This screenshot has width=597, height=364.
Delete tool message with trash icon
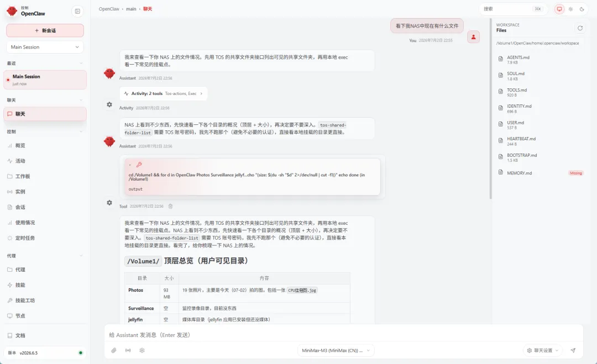[x=171, y=206]
